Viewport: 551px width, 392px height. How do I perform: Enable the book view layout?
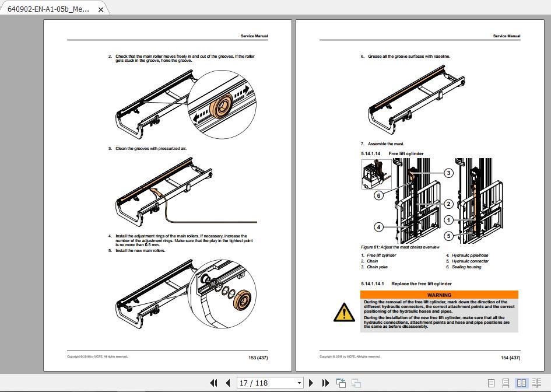(x=536, y=383)
